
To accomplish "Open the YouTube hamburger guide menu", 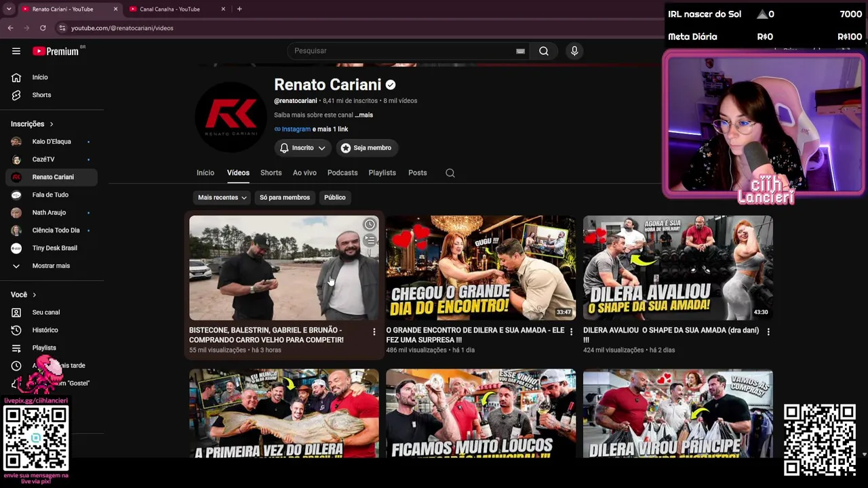I will [x=16, y=51].
